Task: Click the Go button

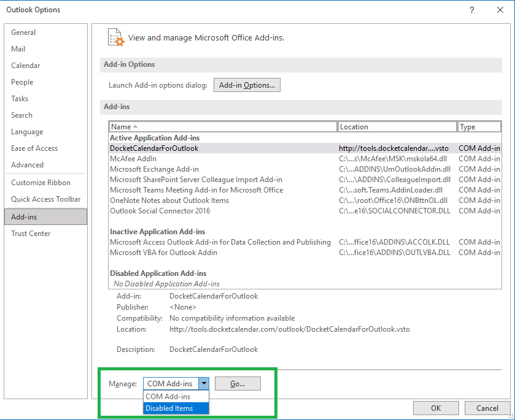Action: pos(238,384)
